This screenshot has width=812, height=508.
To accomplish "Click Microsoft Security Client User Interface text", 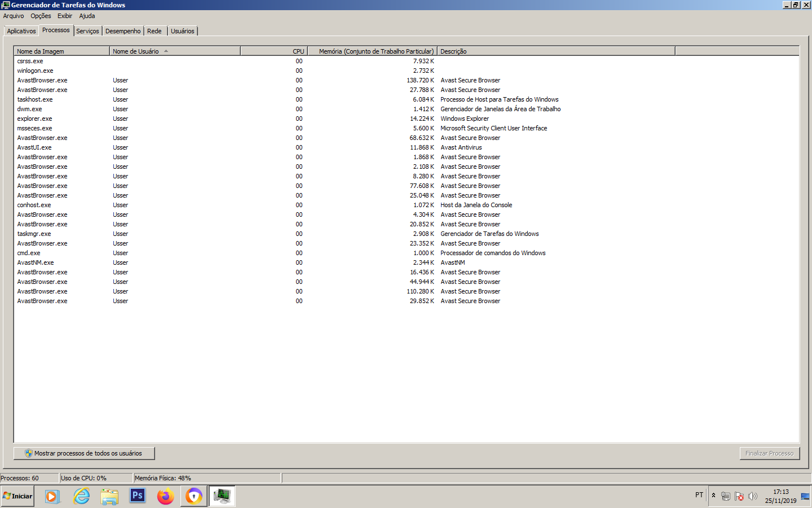I will (x=494, y=128).
